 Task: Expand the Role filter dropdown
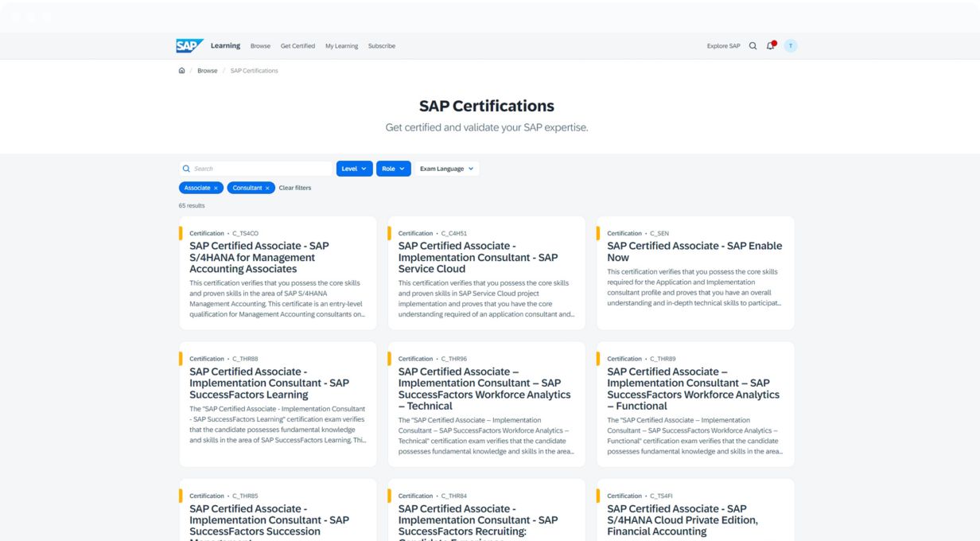[x=393, y=169]
